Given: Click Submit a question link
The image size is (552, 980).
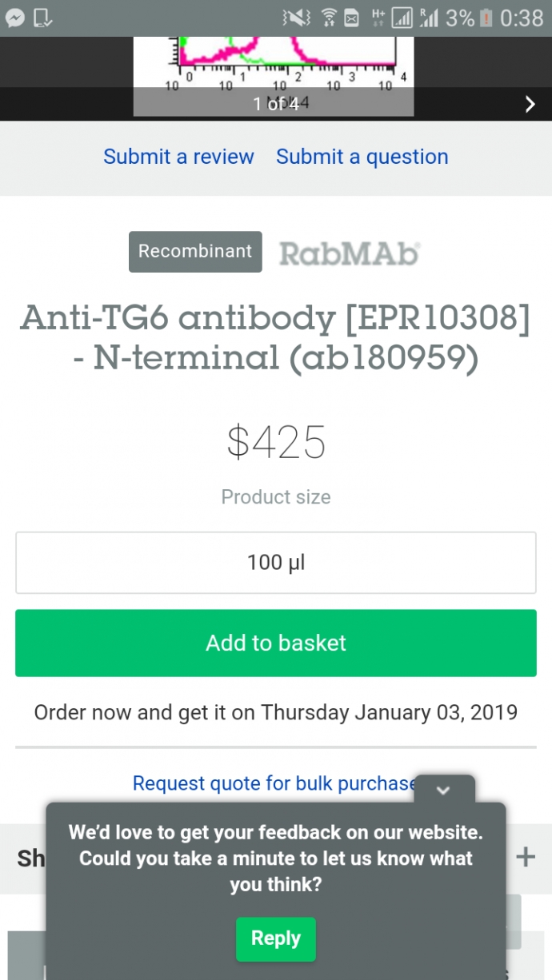Looking at the screenshot, I should pyautogui.click(x=362, y=157).
